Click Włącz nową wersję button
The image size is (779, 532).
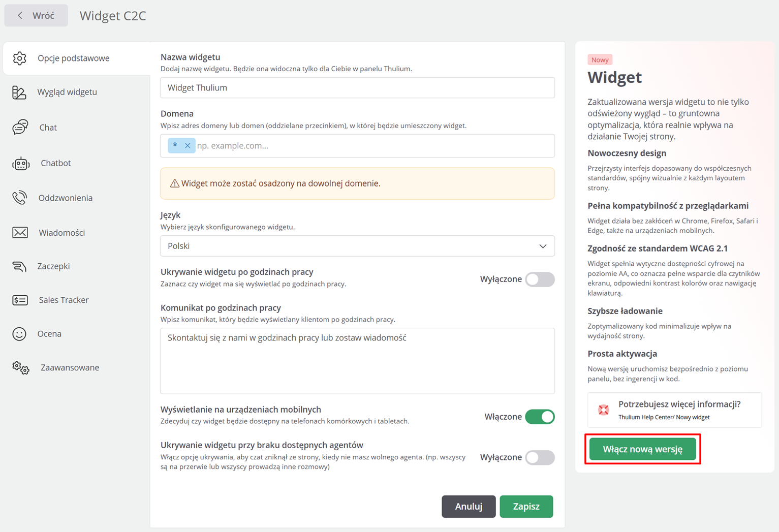[x=642, y=449]
